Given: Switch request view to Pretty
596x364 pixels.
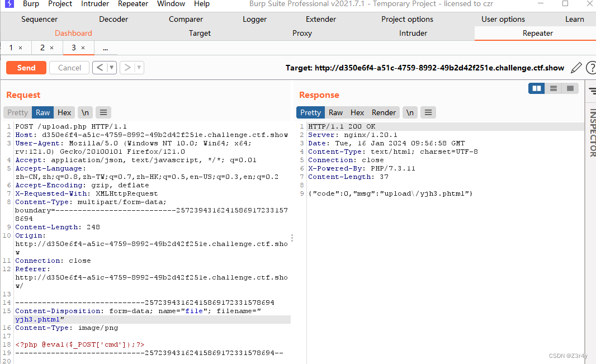Looking at the screenshot, I should 17,112.
